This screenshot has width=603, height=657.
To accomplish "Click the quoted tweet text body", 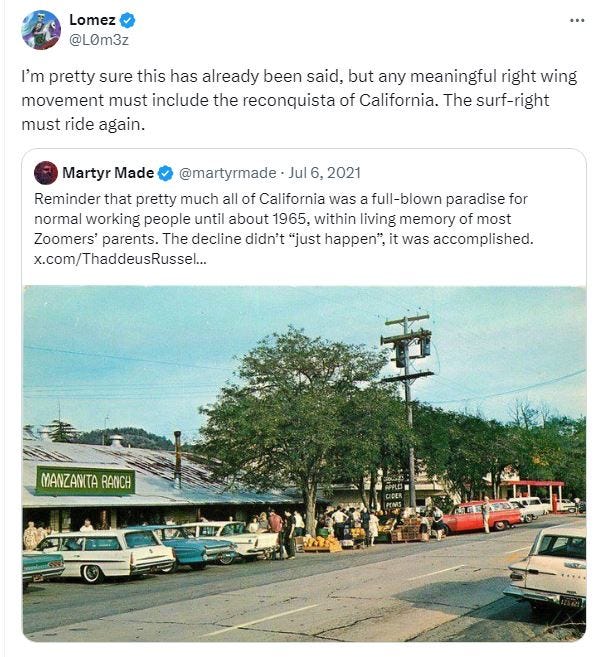I will 284,229.
